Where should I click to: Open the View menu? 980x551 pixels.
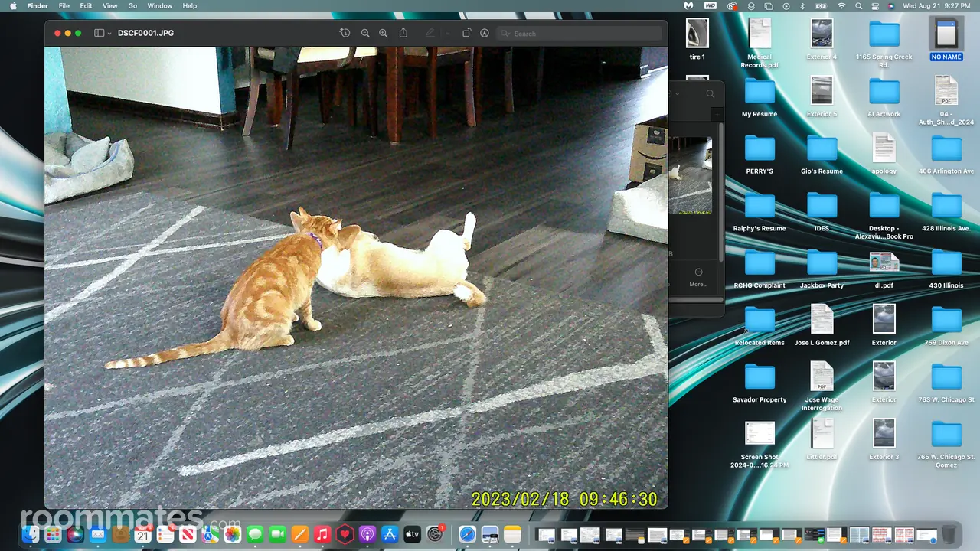(x=110, y=6)
